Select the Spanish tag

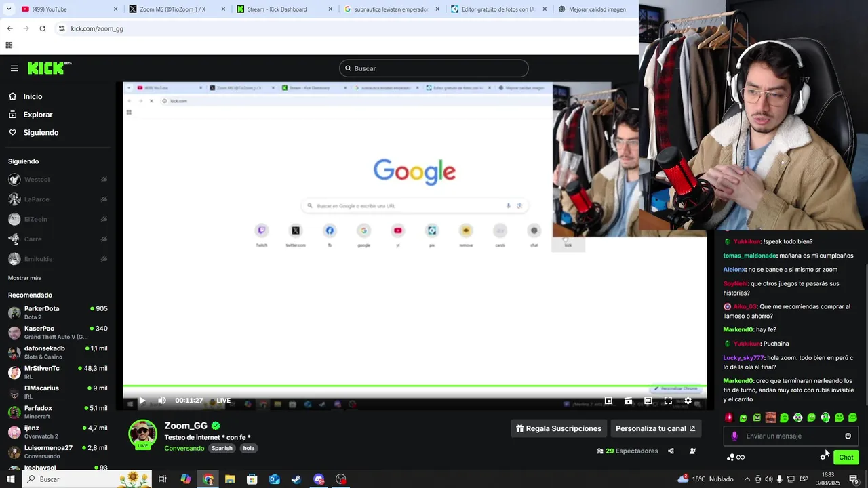(x=222, y=448)
